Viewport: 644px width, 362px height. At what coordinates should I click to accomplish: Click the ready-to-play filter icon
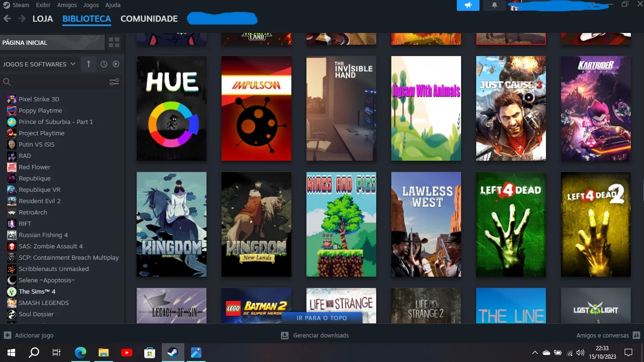[x=116, y=64]
